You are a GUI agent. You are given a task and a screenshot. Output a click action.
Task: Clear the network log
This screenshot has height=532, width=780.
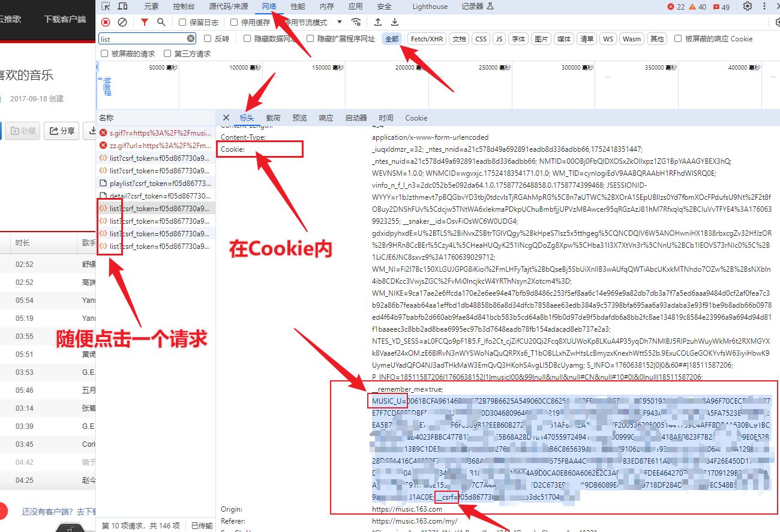click(x=122, y=22)
